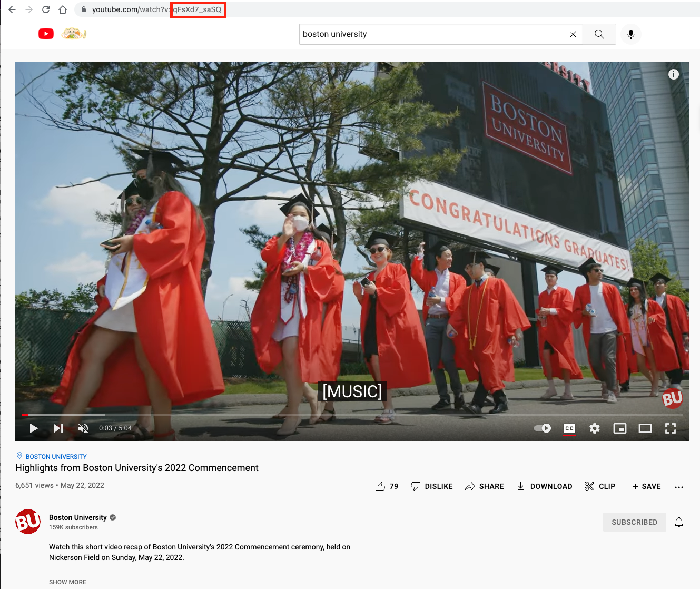Like the video with thumbs up
700x589 pixels.
click(387, 486)
